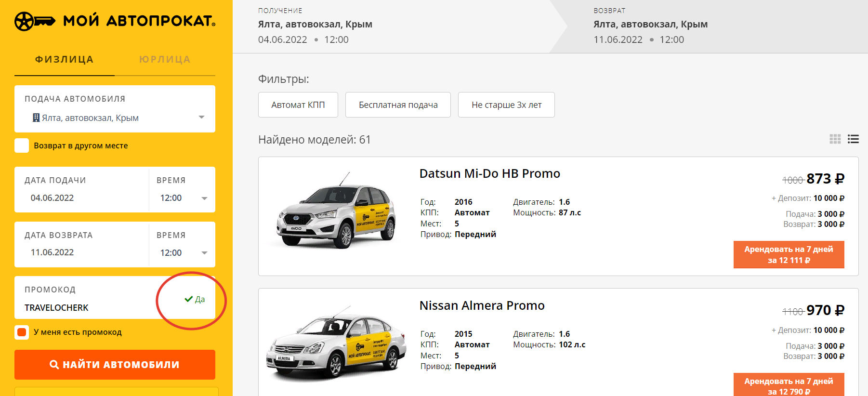Rent Nissan Almera for 7 days button

tap(789, 385)
